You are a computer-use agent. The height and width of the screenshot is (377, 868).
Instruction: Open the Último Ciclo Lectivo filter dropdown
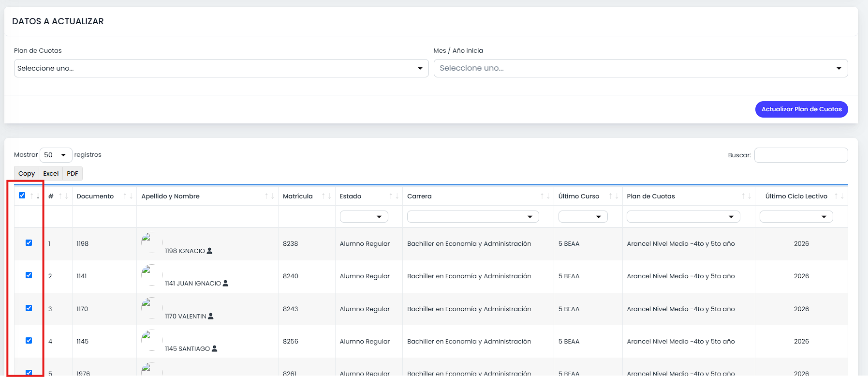pyautogui.click(x=796, y=217)
